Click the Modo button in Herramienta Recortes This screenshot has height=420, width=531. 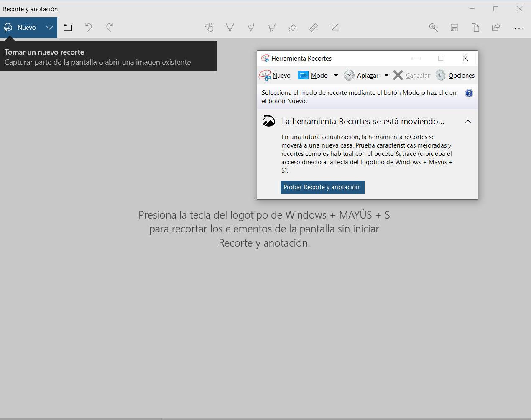click(313, 76)
